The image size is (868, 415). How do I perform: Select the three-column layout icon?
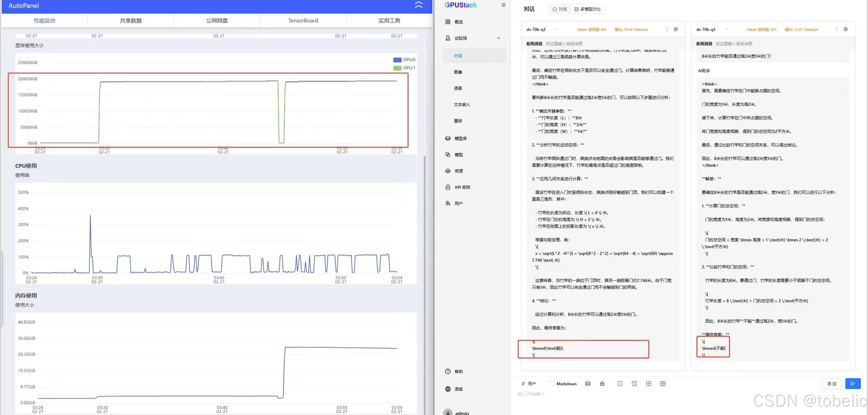(x=634, y=383)
